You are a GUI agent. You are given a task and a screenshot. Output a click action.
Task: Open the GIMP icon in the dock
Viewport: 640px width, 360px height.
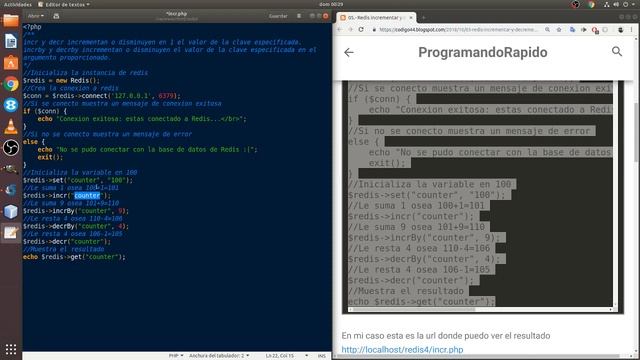click(11, 169)
